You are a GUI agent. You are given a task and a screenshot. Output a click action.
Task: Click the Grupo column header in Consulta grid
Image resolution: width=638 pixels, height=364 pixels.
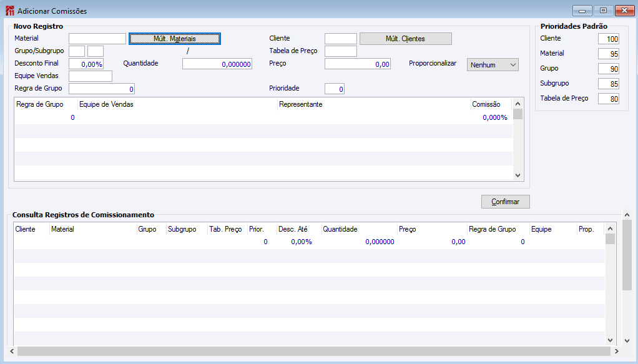151,229
